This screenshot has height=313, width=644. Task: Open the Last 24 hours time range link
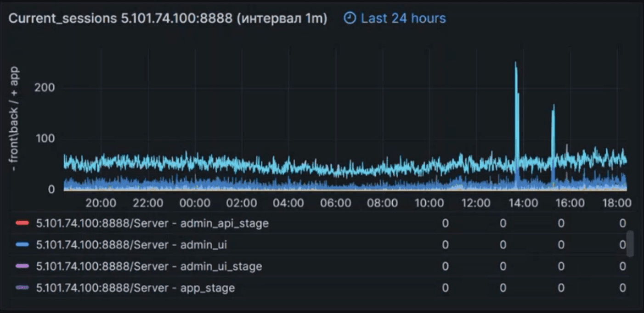click(403, 18)
